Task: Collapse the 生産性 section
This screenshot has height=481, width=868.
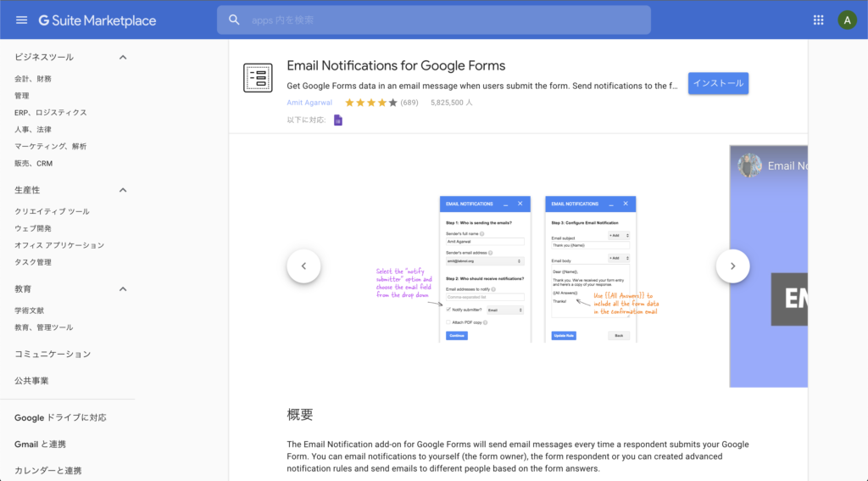Action: [123, 190]
